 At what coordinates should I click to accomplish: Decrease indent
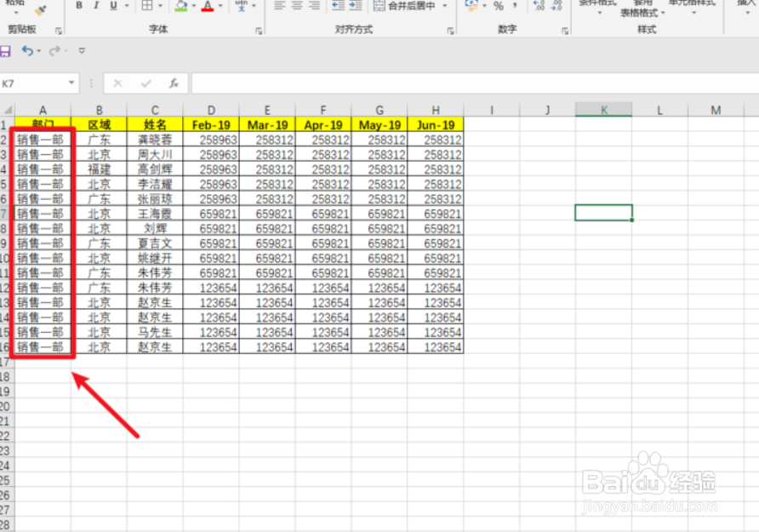(x=338, y=5)
